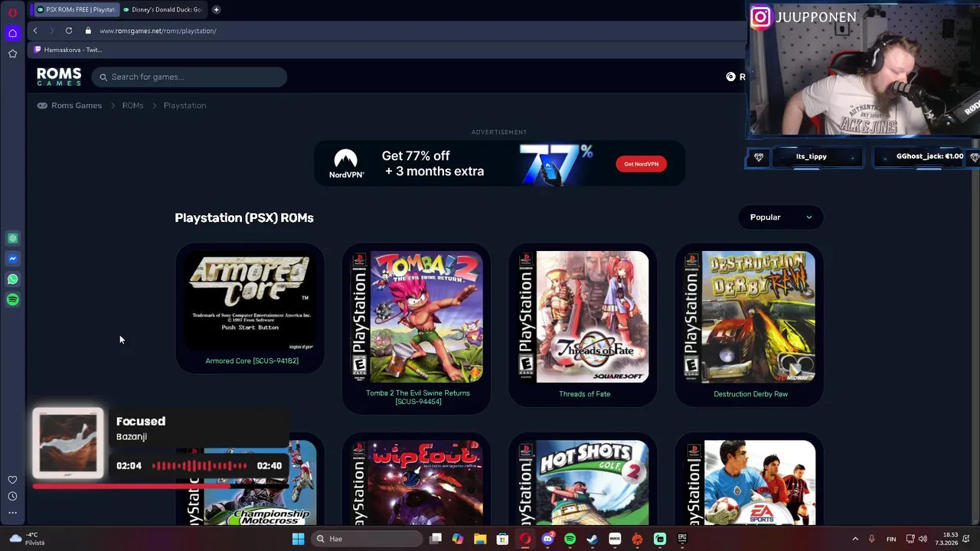Open Microsoft Store from taskbar

point(502,539)
